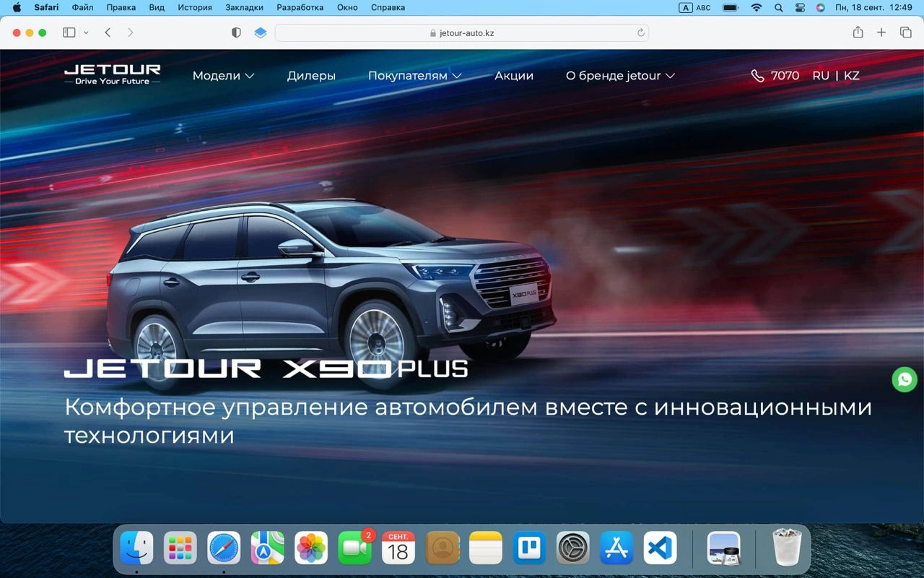The height and width of the screenshot is (578, 924).
Task: Expand the Модели dropdown menu
Action: click(223, 76)
